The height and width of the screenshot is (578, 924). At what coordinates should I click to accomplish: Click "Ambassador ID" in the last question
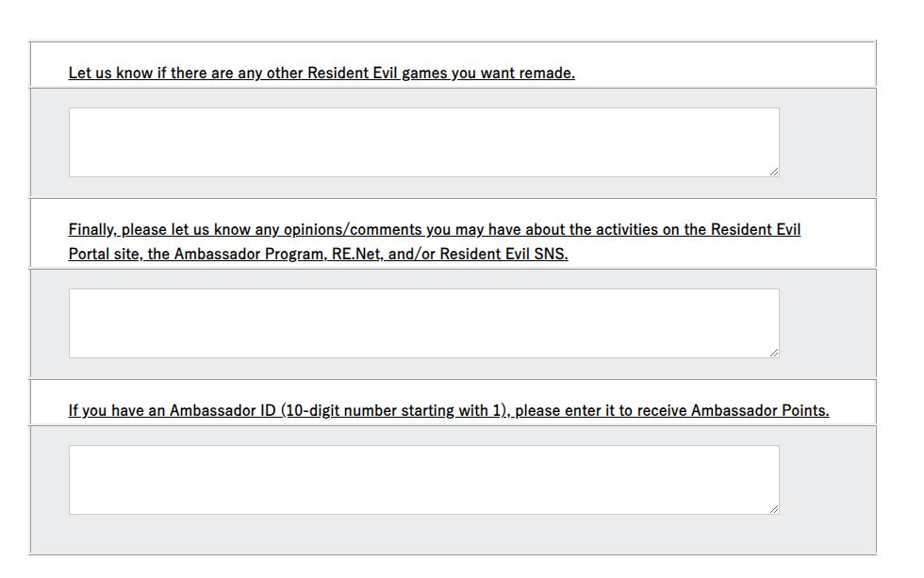[x=223, y=411]
